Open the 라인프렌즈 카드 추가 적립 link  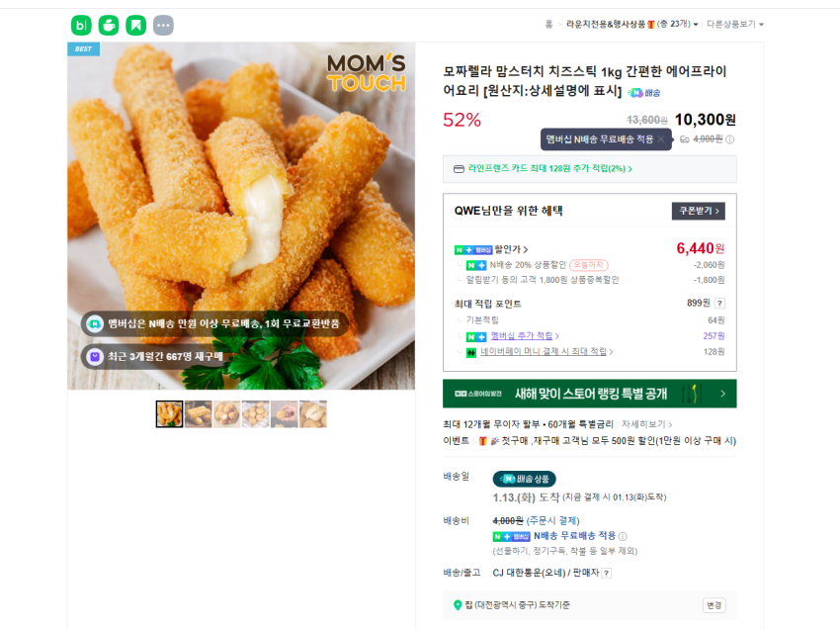point(550,168)
